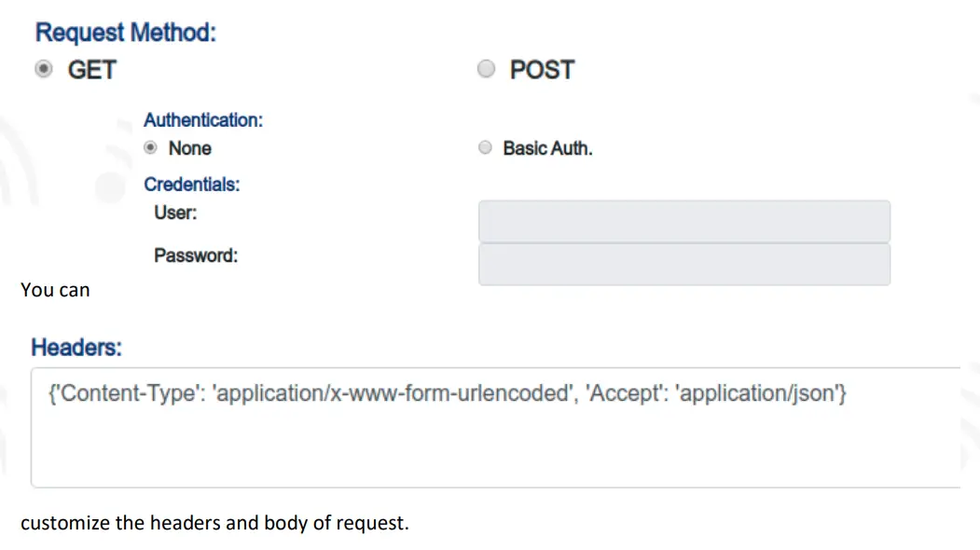Click the Password: field label
The height and width of the screenshot is (550, 980).
click(196, 255)
